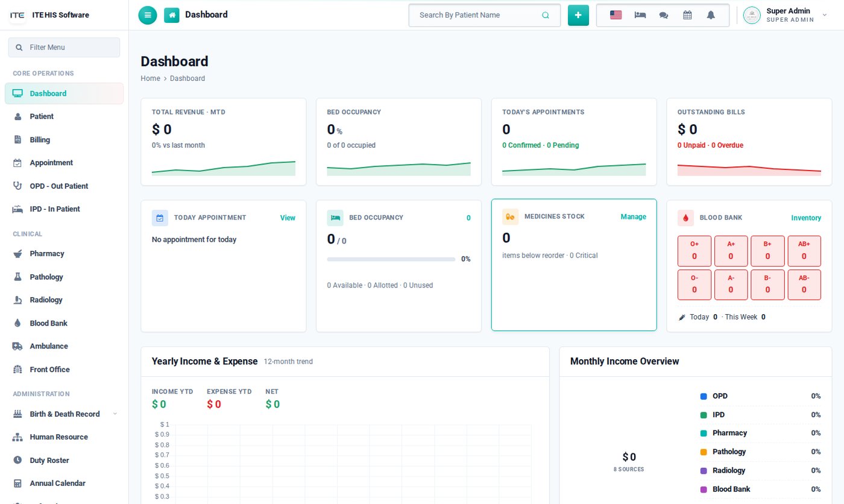Click the Search By Patient Name field
Image resolution: width=844 pixels, height=504 pixels.
tap(485, 15)
